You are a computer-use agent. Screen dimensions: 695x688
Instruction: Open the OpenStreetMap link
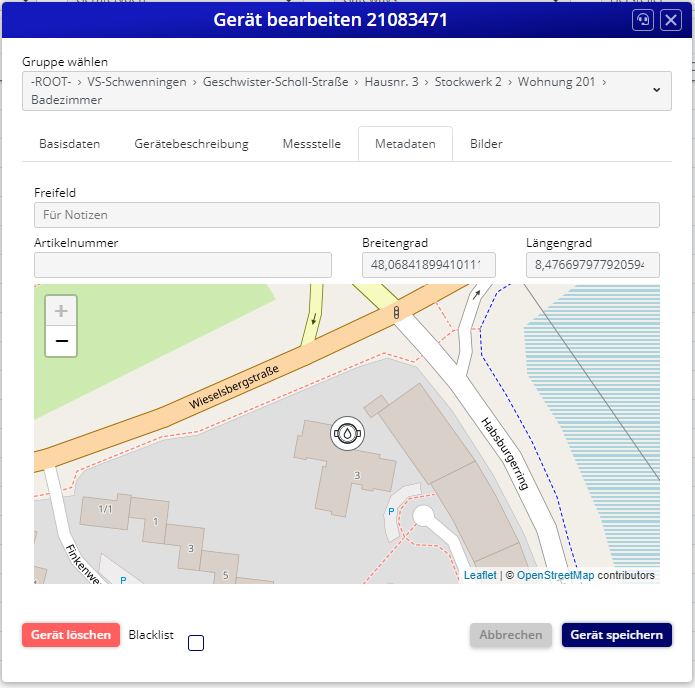coord(555,576)
